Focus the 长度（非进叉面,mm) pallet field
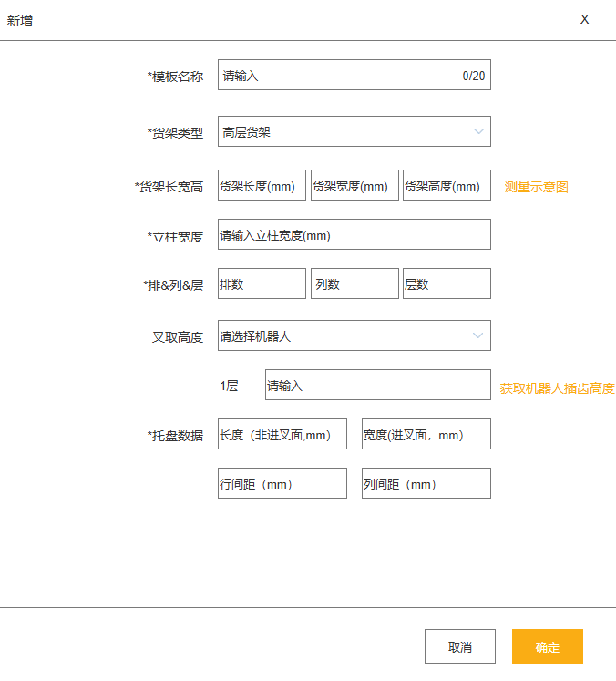Screen dimensions: 616x681 282,434
